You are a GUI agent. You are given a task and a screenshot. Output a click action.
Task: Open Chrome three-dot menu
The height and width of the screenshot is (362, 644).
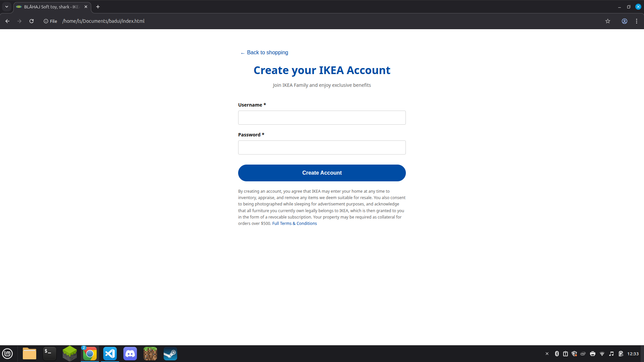[x=637, y=21]
